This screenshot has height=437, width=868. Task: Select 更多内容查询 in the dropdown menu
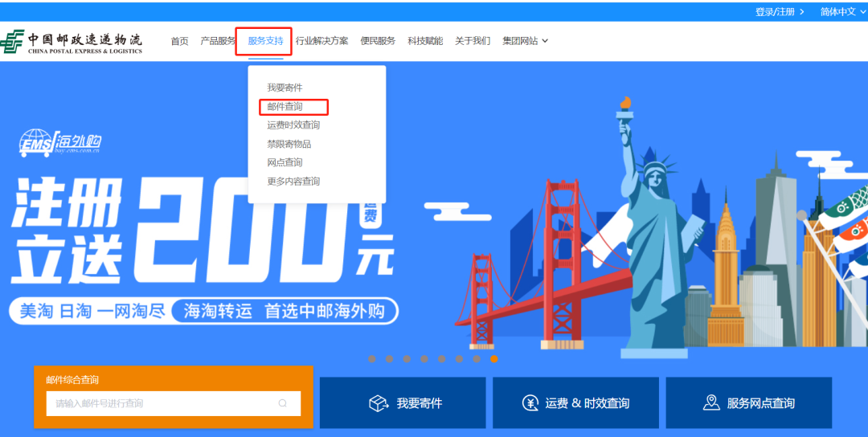click(293, 182)
